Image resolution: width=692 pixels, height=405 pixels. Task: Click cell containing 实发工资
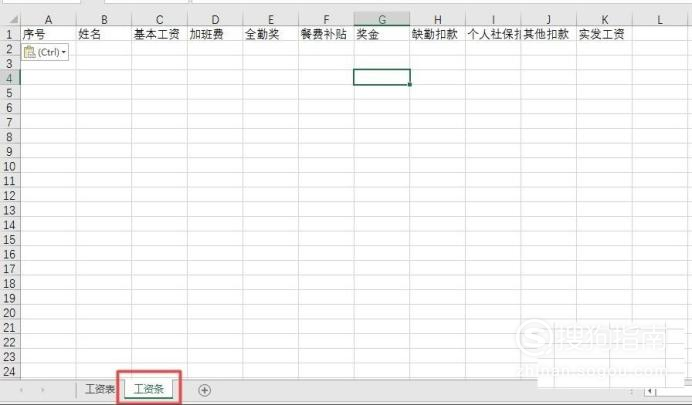(604, 34)
